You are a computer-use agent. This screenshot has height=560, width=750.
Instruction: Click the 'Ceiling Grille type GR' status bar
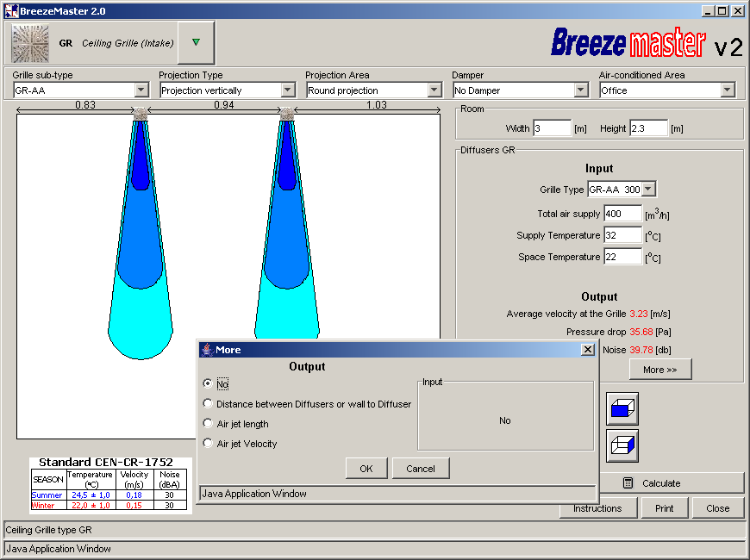tap(373, 530)
